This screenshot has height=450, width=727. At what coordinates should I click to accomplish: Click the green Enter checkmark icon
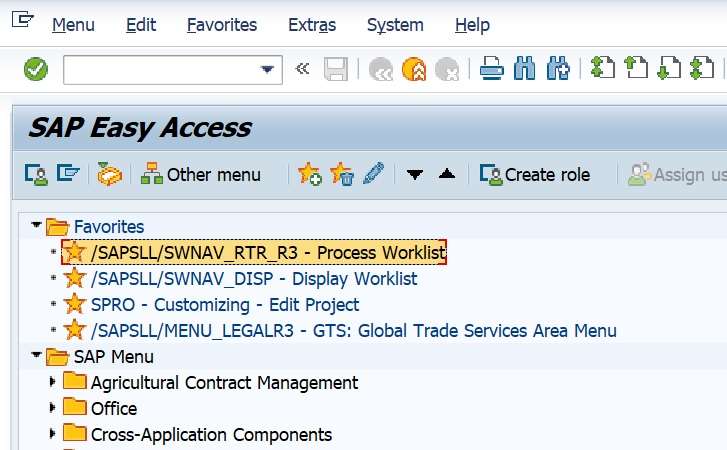(36, 70)
